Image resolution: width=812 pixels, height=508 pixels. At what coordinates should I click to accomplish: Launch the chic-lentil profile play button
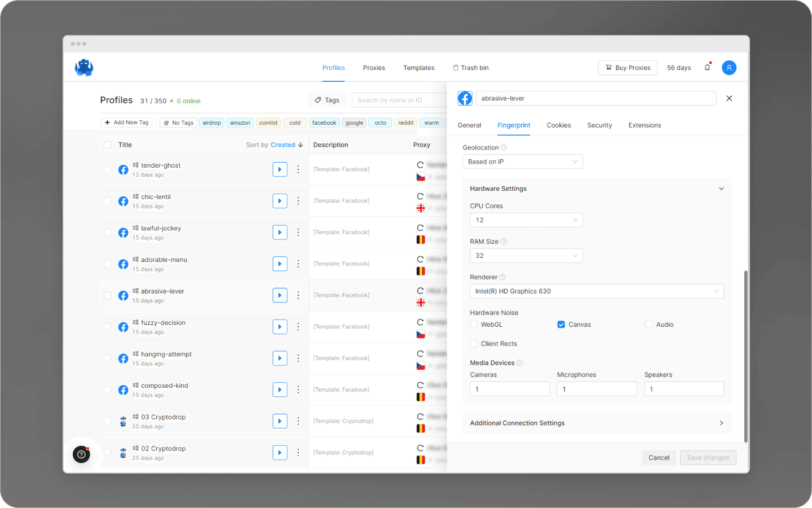[280, 201]
